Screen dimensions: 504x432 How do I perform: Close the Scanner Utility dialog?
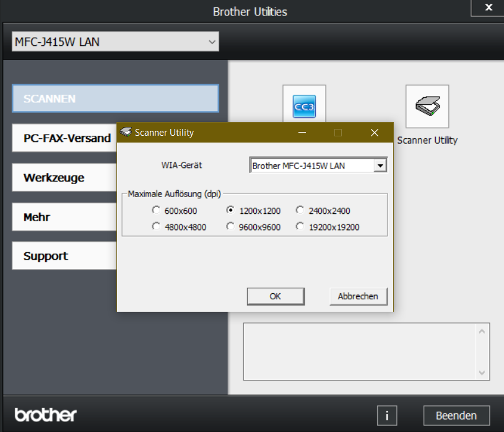tap(374, 133)
